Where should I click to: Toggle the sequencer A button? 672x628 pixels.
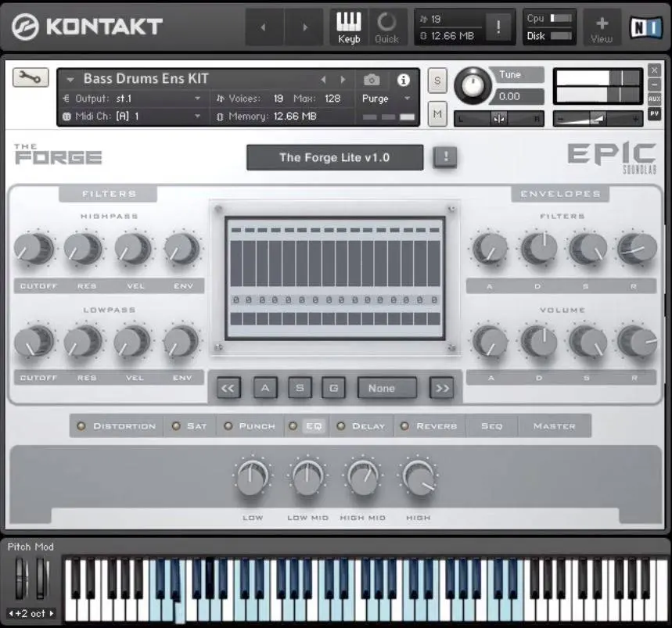tap(265, 388)
